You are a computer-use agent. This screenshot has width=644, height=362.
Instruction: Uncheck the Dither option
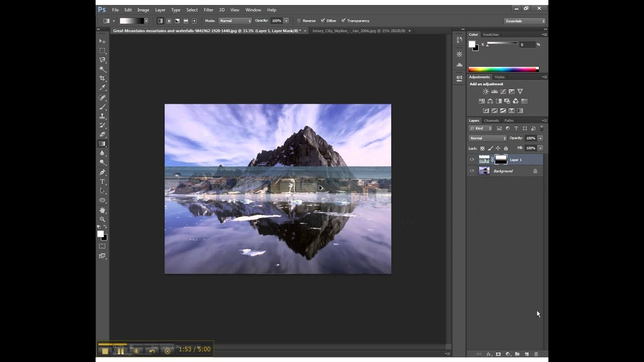point(323,21)
